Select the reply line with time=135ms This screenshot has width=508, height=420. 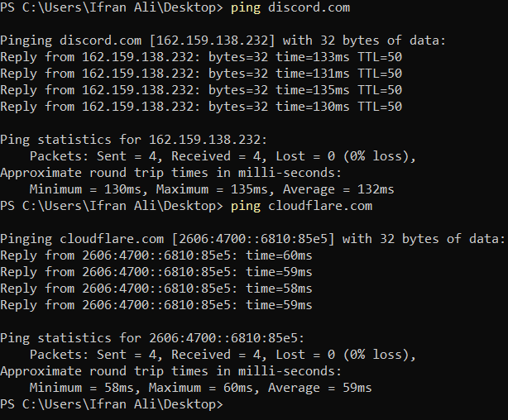tap(201, 90)
